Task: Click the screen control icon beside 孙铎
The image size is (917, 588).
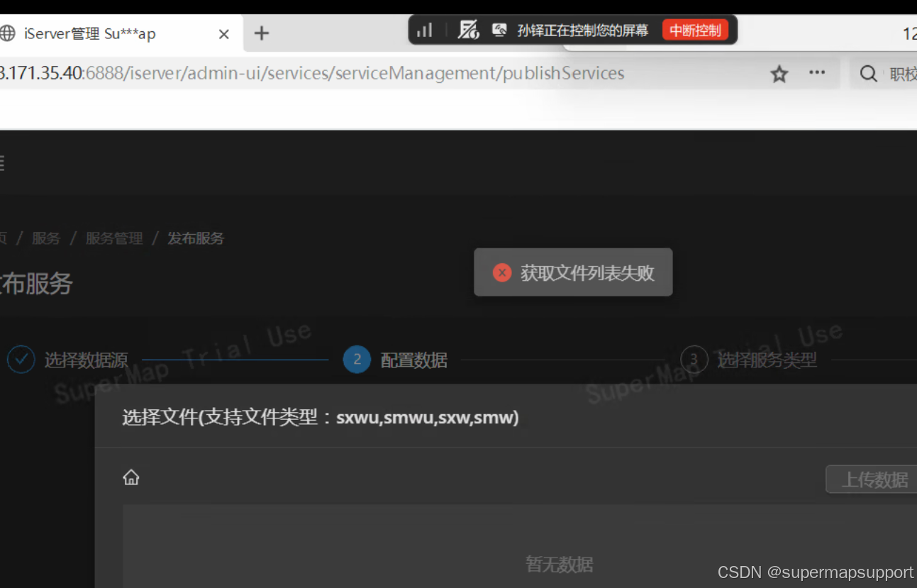Action: (x=499, y=30)
